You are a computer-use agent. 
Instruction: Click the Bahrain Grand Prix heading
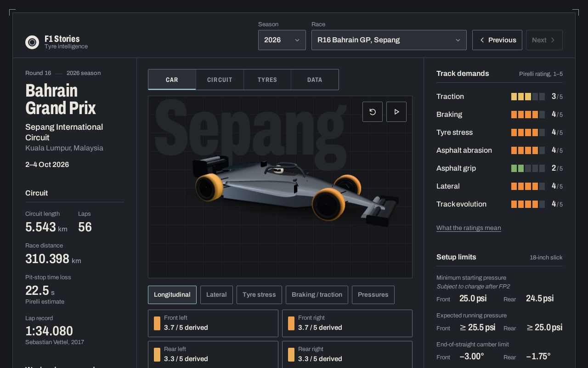[x=61, y=99]
